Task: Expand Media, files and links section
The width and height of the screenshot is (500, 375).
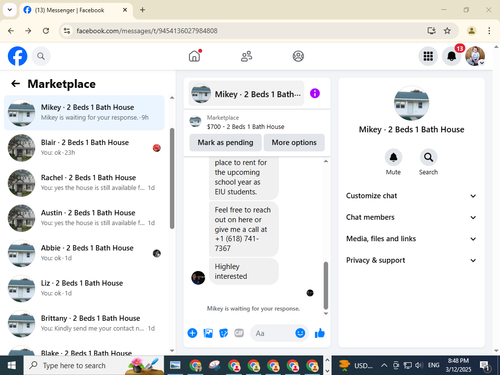Action: (411, 239)
